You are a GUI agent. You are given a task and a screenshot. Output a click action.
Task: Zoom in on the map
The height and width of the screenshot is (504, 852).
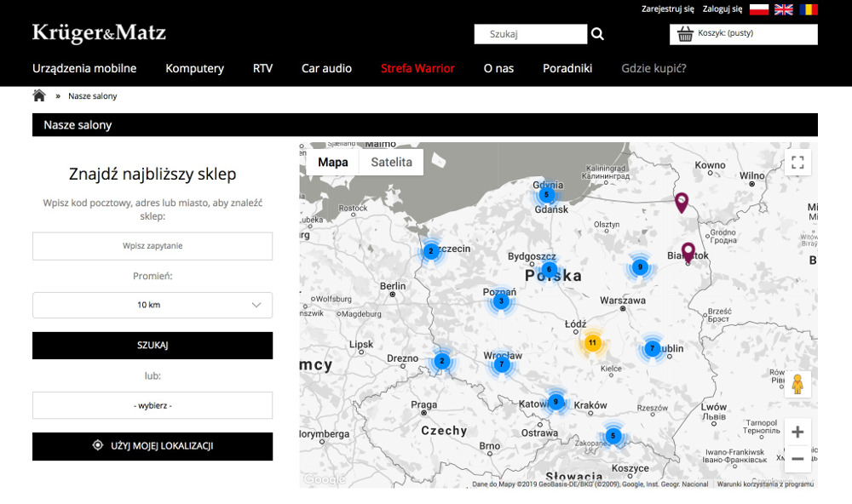pos(797,432)
